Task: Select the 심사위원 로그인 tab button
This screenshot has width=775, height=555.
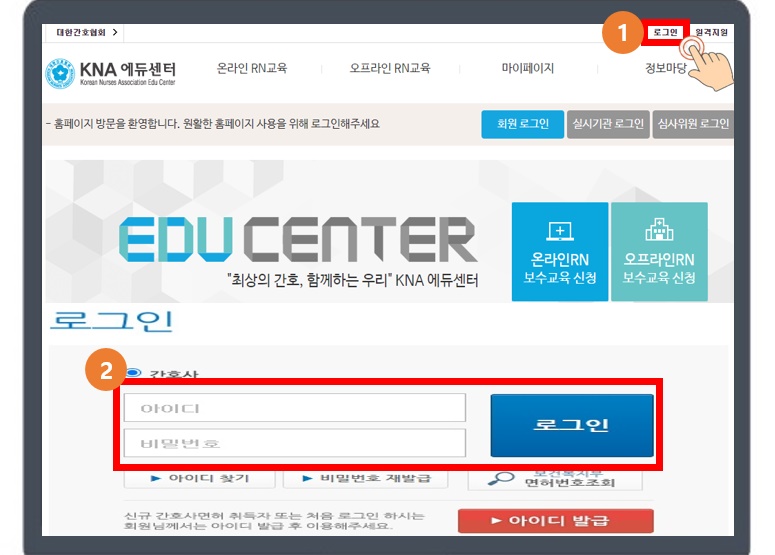Action: click(693, 124)
